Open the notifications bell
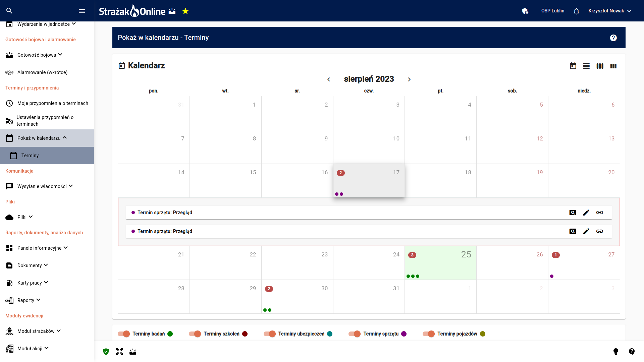Viewport: 644px width, 362px height. tap(576, 11)
